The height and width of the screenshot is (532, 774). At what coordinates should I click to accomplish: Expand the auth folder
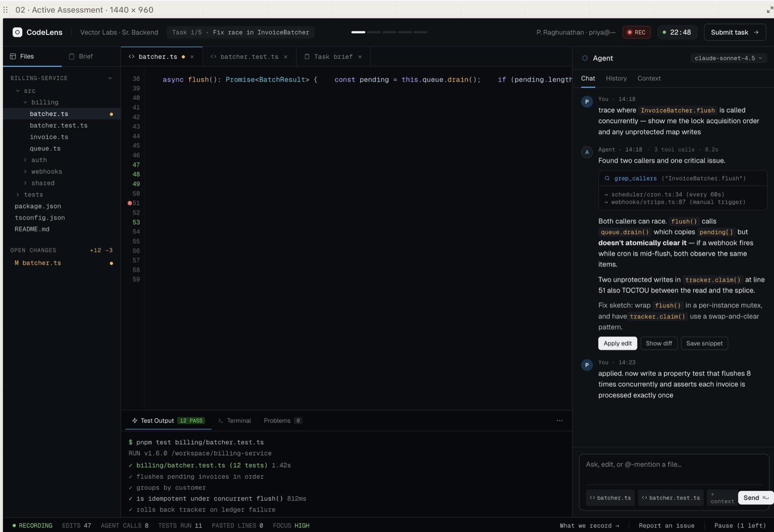tap(25, 160)
